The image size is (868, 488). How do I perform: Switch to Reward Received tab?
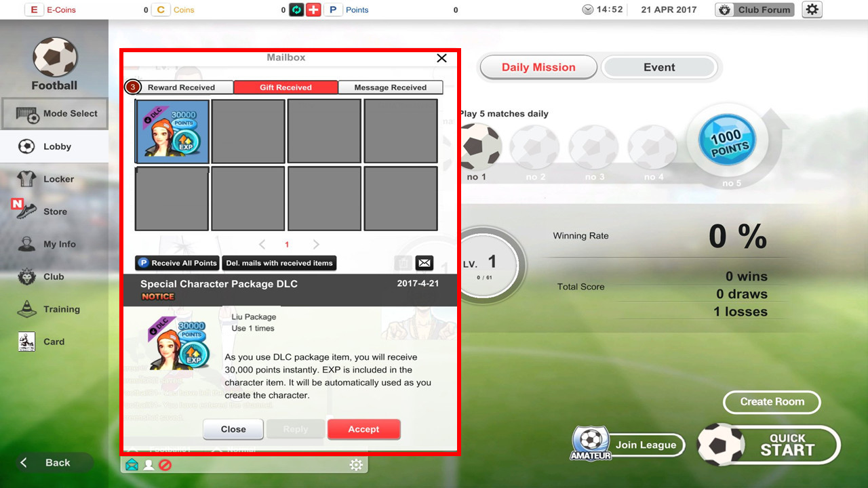click(x=180, y=87)
